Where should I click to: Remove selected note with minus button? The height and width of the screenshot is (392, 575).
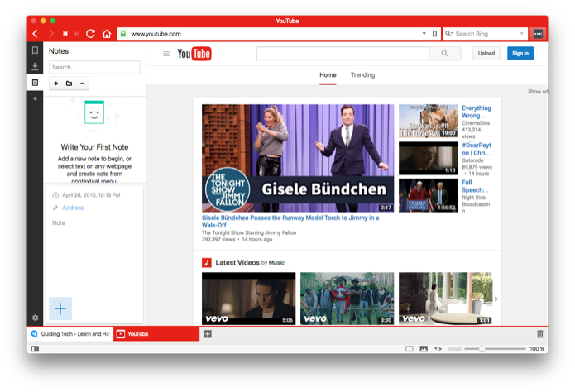click(83, 84)
